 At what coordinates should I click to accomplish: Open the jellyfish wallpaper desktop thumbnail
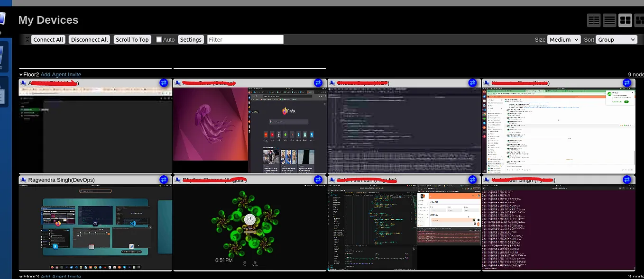pos(249,130)
